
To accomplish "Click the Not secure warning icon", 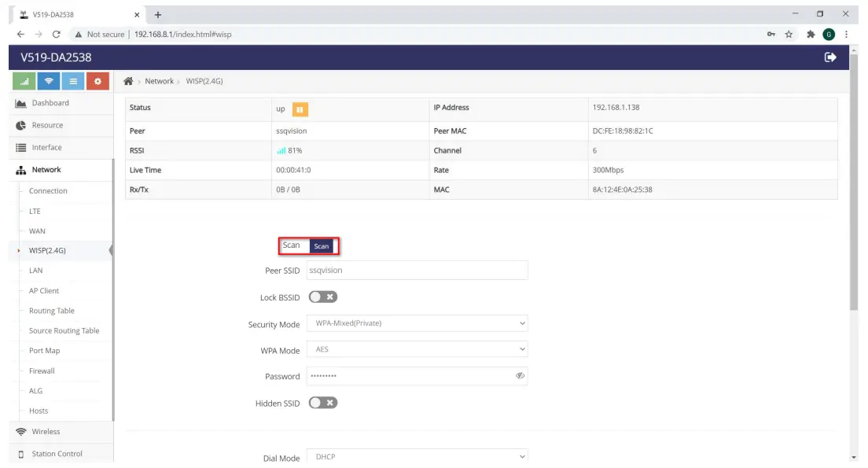I will pos(79,35).
